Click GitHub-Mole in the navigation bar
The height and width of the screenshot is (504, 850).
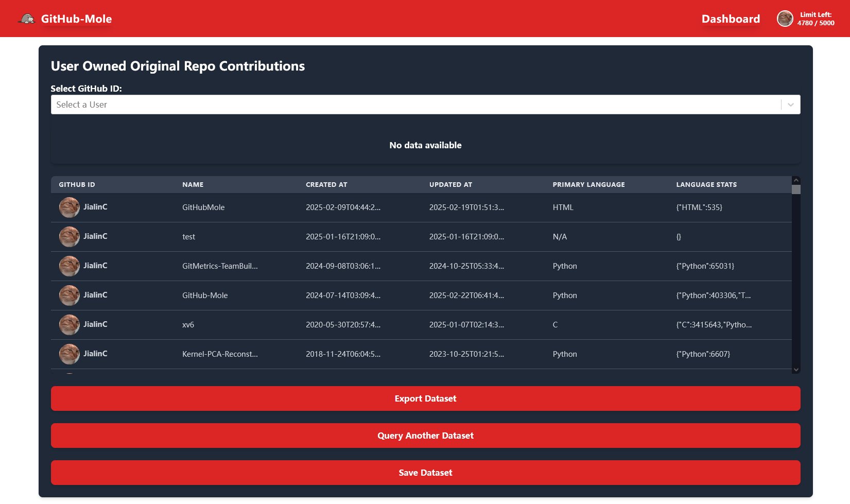pos(76,19)
